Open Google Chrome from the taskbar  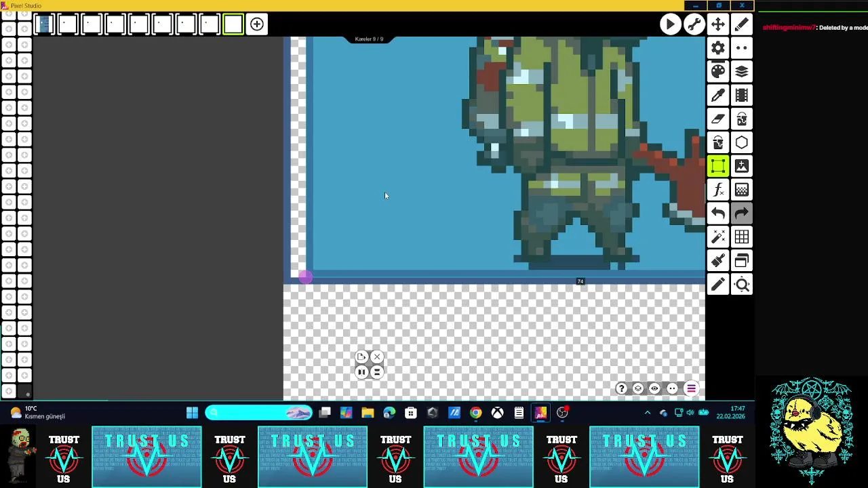[476, 413]
